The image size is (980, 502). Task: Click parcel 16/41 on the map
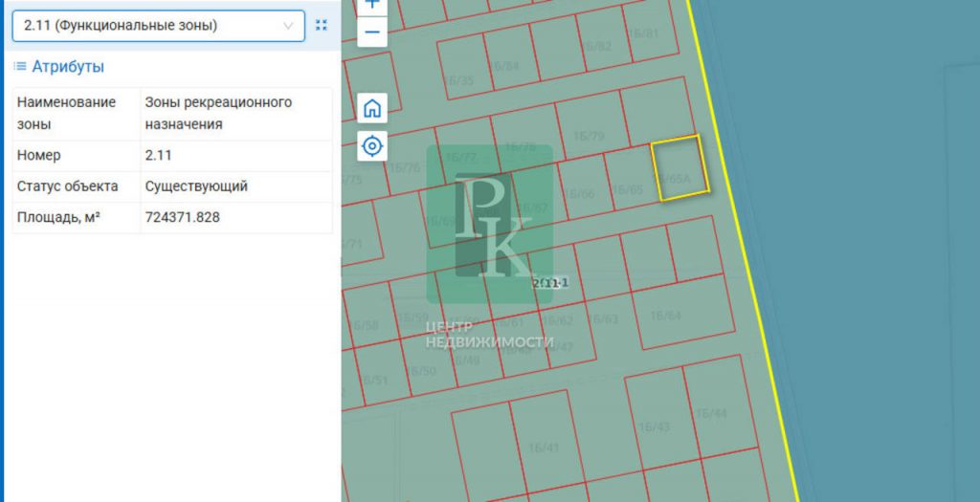(x=544, y=447)
